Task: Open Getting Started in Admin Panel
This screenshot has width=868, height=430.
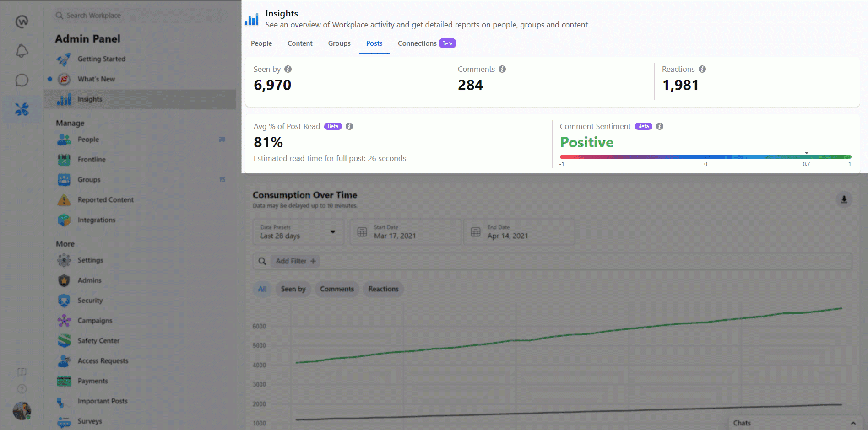Action: coord(101,59)
